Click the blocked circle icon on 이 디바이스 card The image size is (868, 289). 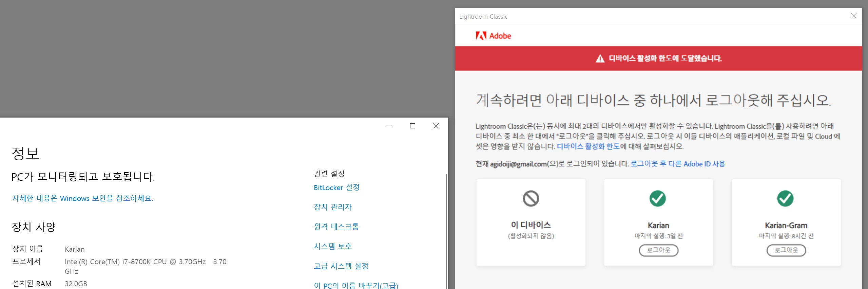531,198
